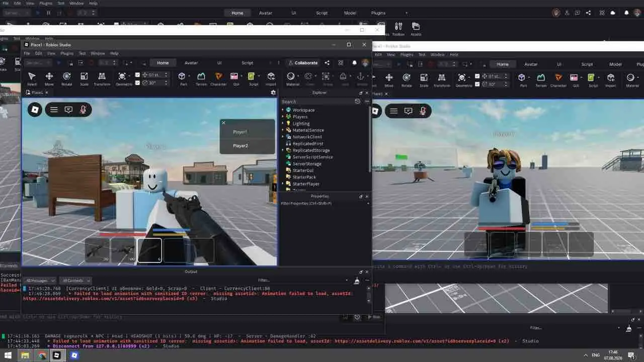Open viewport settings gear in Place1 window
Viewport: 644px width, 362px height.
273,93
